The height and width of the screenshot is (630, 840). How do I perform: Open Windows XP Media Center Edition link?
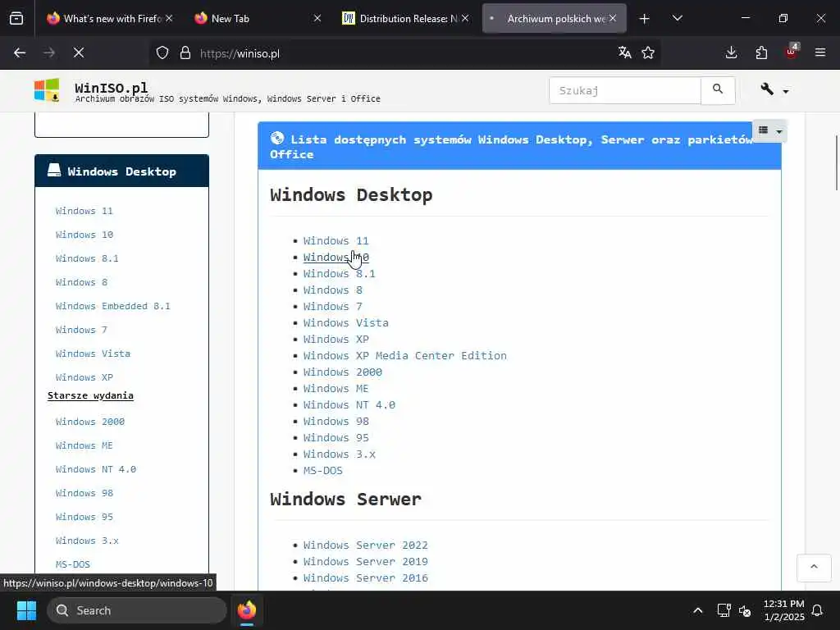coord(405,355)
